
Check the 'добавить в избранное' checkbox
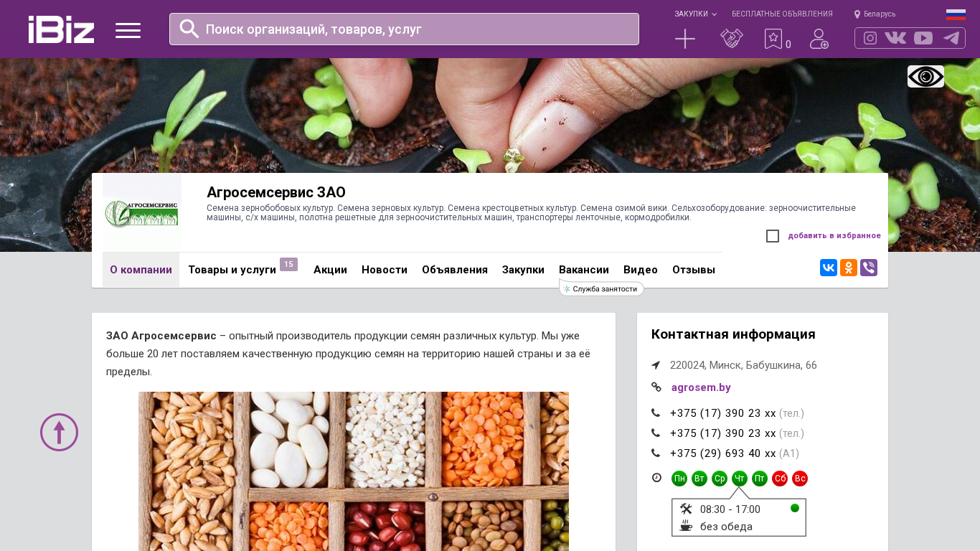773,236
